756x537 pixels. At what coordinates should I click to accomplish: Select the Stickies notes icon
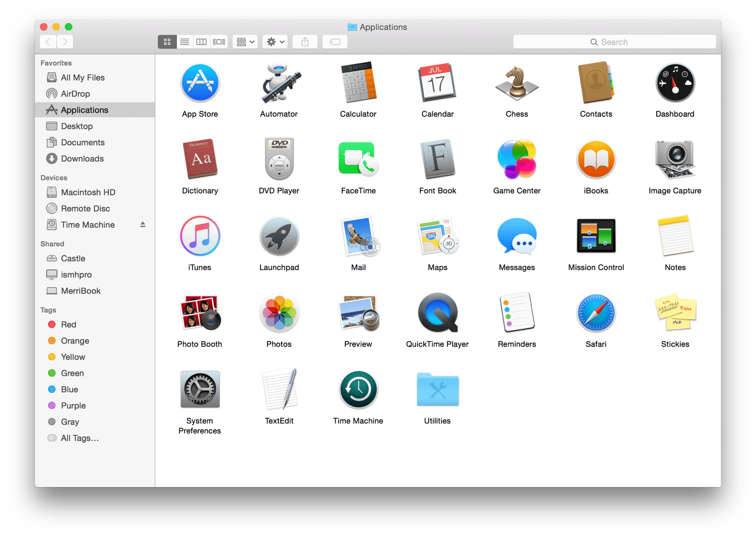coord(675,312)
